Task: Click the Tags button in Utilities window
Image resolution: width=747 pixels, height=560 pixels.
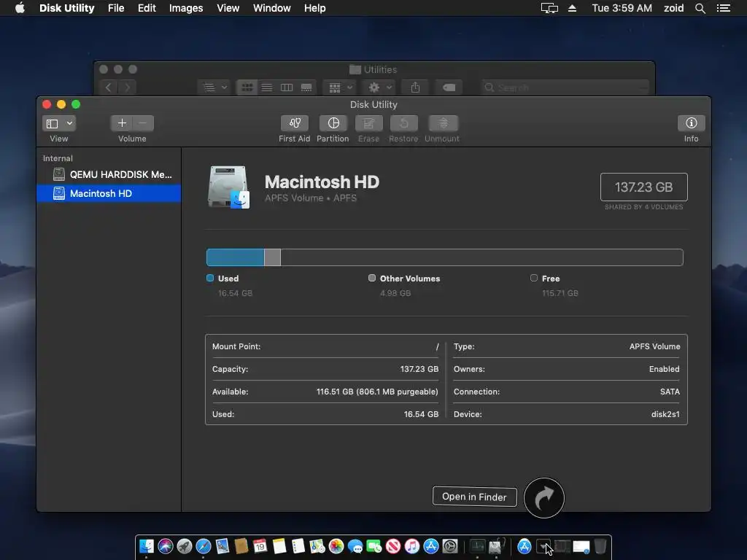Action: [449, 87]
